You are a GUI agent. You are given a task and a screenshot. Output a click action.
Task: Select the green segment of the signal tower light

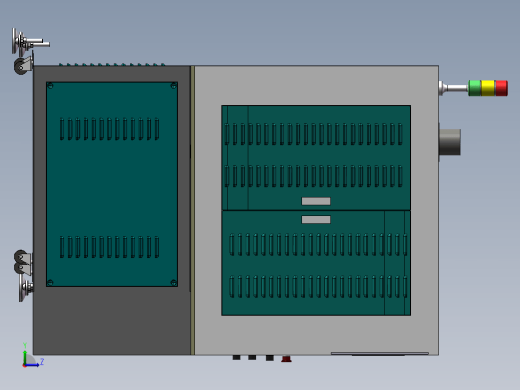pos(475,88)
